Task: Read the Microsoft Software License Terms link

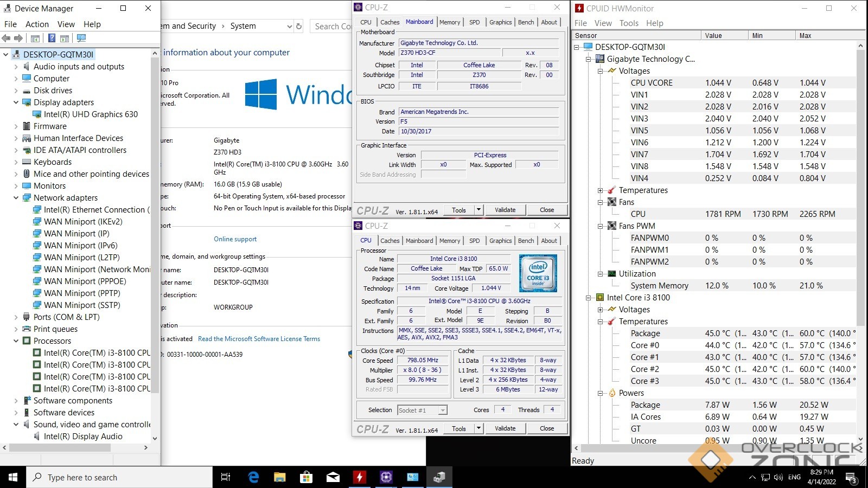Action: 259,339
